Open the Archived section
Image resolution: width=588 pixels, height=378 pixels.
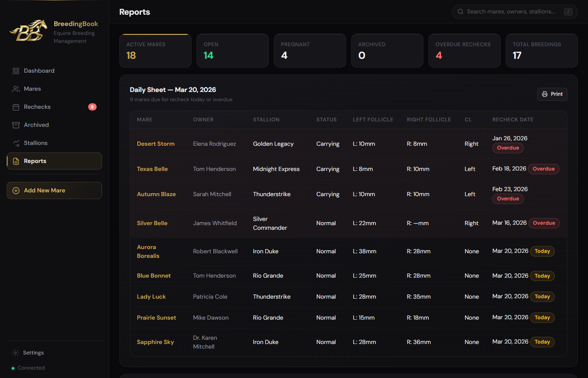(x=54, y=125)
